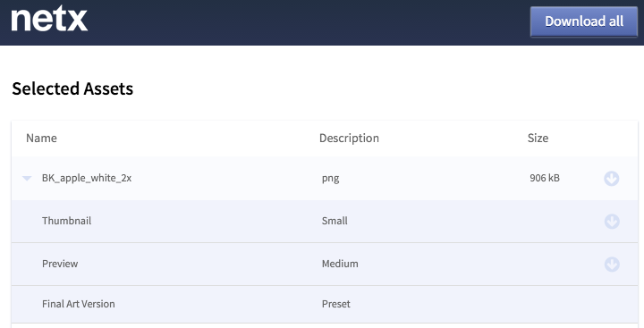Click the png description text

pyautogui.click(x=331, y=179)
